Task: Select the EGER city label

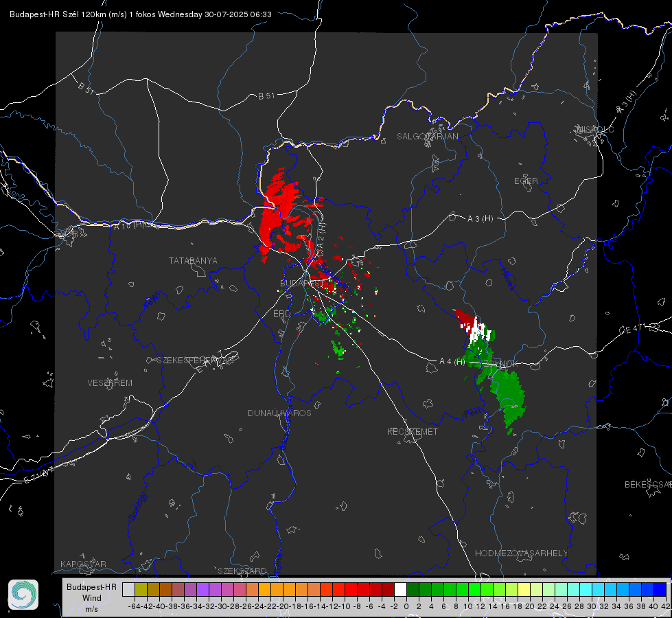Action: pos(526,181)
